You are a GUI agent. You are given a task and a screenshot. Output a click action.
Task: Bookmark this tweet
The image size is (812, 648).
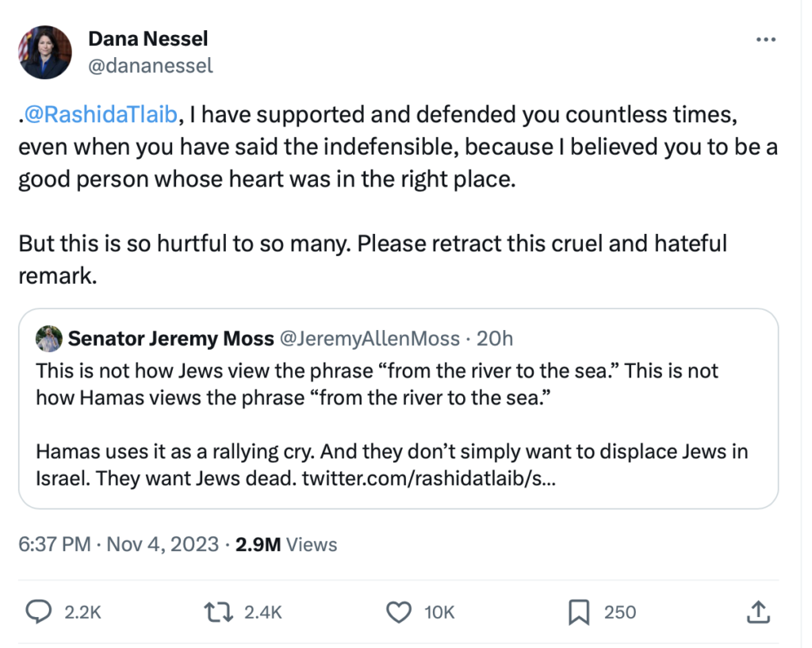[x=578, y=612]
